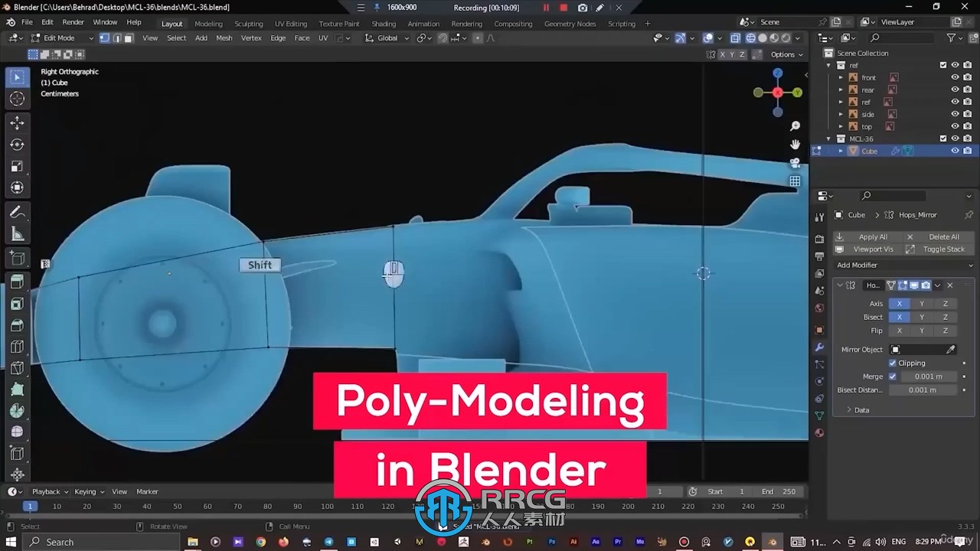Toggle X-ray display in viewport header
Screen dimensions: 980x551
(x=735, y=37)
